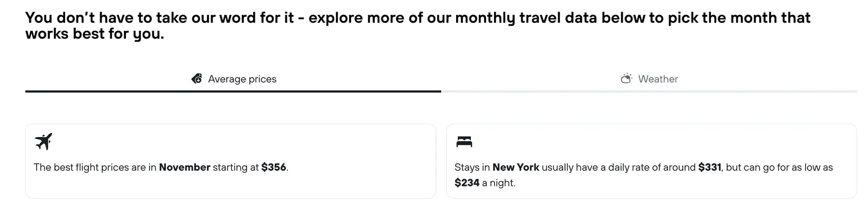Image resolution: width=868 pixels, height=209 pixels.
Task: Click the bed icon in the stays card
Action: click(x=464, y=142)
